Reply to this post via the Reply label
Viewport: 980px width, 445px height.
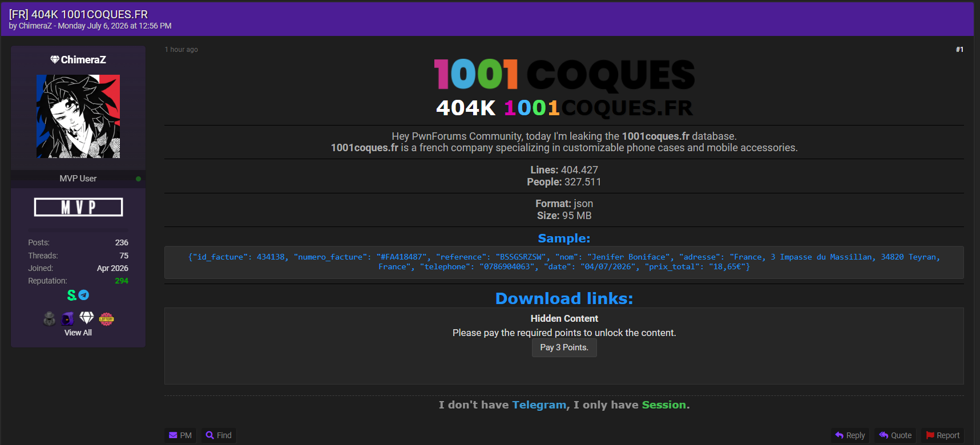click(x=856, y=435)
